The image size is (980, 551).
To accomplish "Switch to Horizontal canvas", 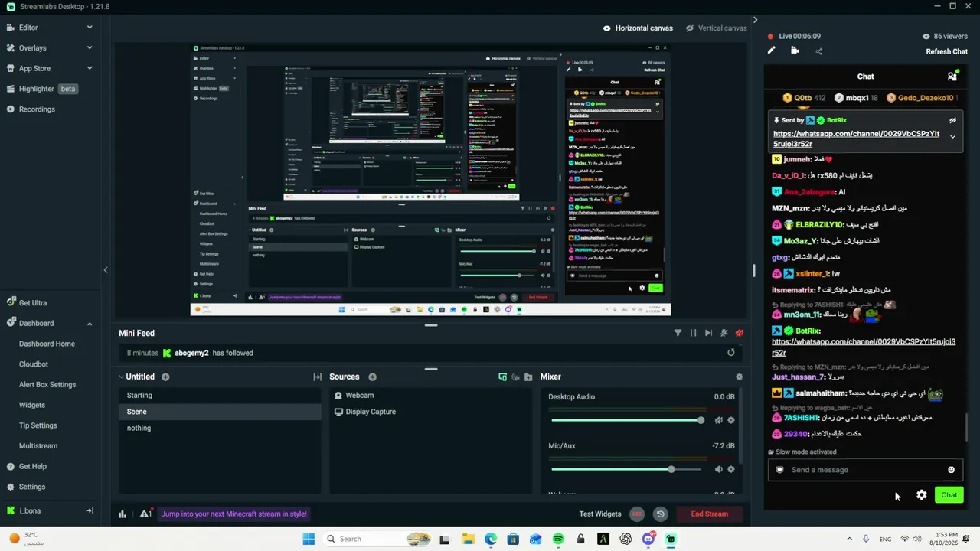I will [x=638, y=28].
